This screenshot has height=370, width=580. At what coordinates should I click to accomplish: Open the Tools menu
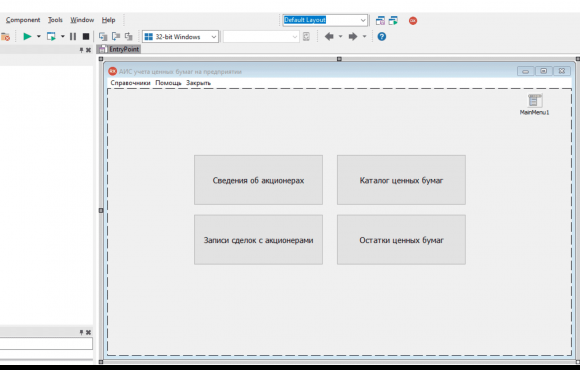55,20
